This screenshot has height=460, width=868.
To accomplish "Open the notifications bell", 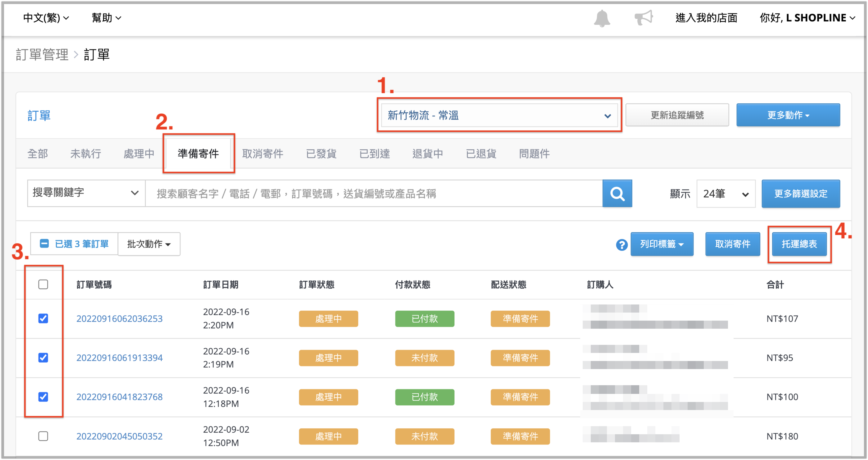I will 602,18.
